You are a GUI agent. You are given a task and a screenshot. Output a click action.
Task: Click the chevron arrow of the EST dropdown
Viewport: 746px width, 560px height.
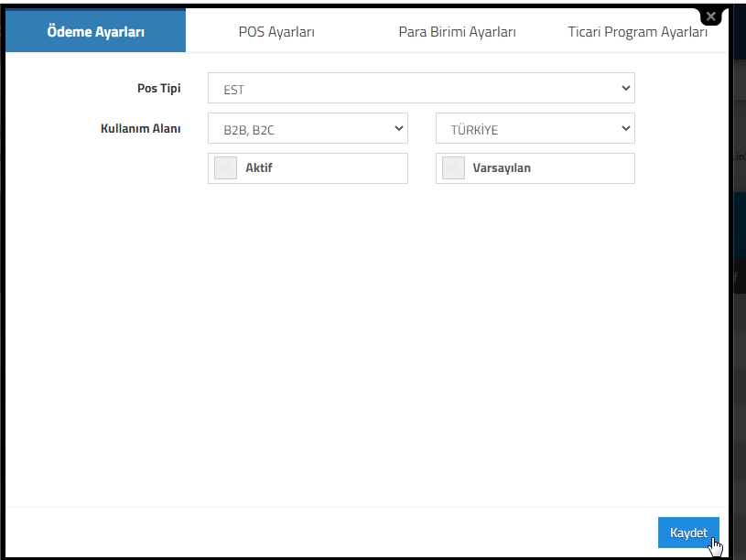[625, 88]
